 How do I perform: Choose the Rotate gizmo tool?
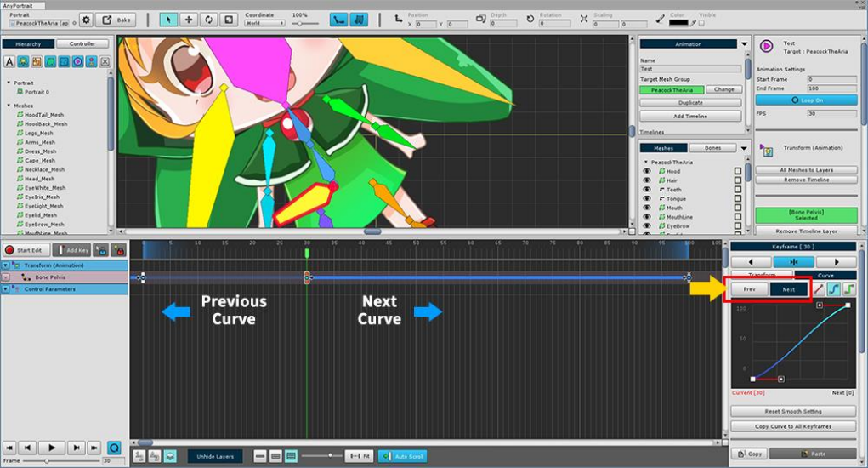coord(208,20)
